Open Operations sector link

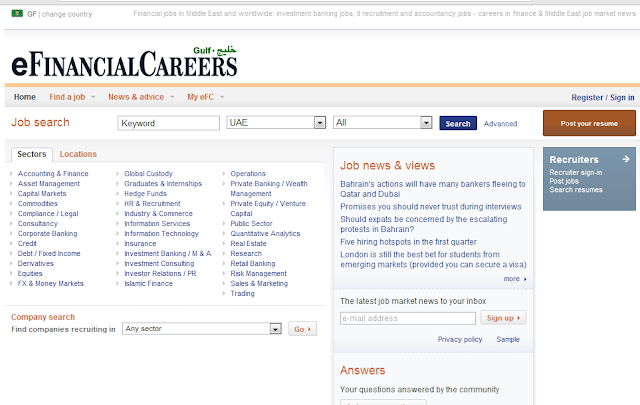pyautogui.click(x=248, y=174)
